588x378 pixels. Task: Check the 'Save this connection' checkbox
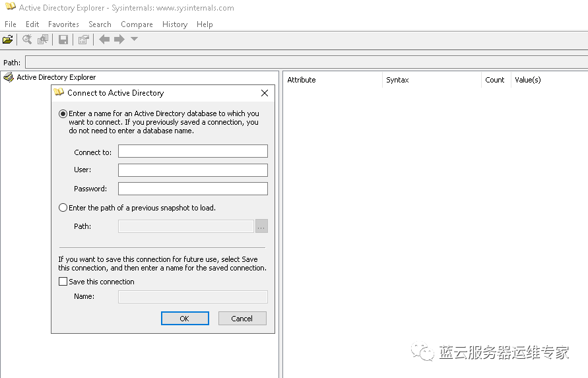point(63,282)
